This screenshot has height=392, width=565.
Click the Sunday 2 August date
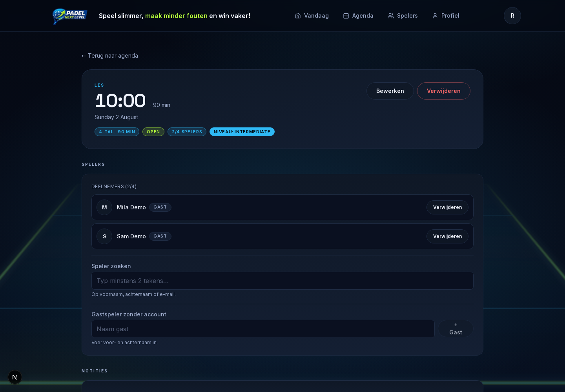(116, 117)
